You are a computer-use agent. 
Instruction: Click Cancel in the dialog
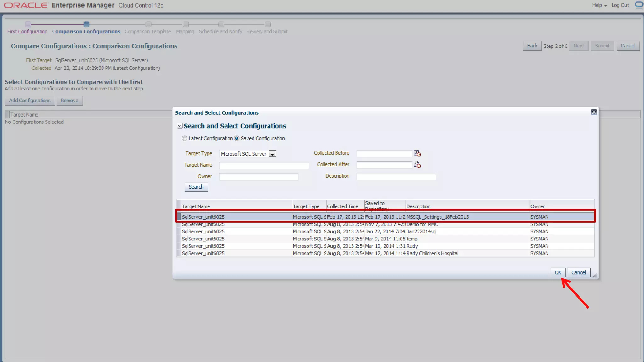coord(578,272)
